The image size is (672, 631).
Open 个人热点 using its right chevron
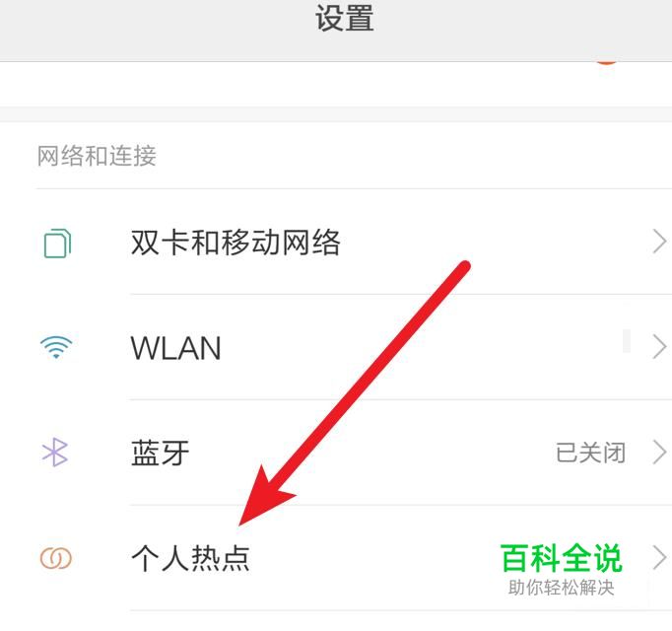pyautogui.click(x=659, y=558)
